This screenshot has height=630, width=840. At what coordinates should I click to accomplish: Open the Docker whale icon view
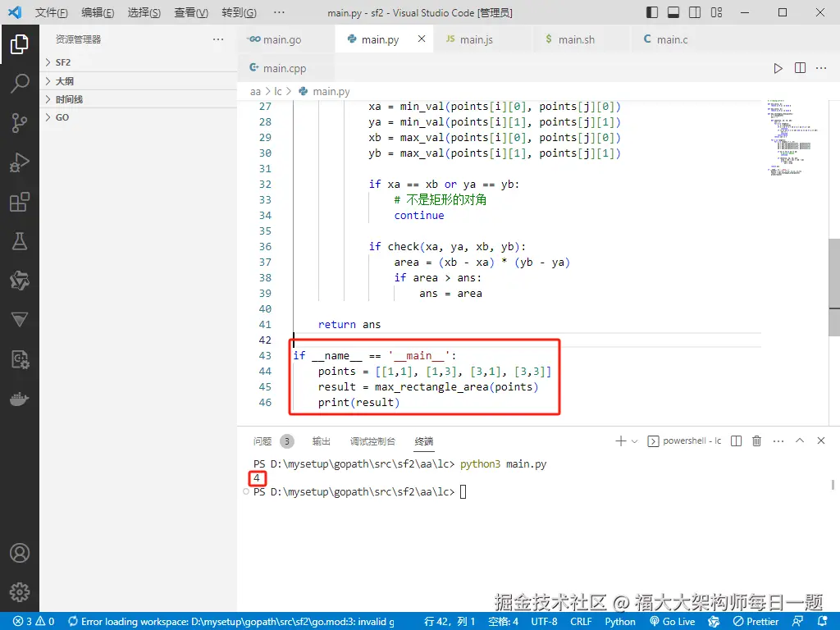20,399
